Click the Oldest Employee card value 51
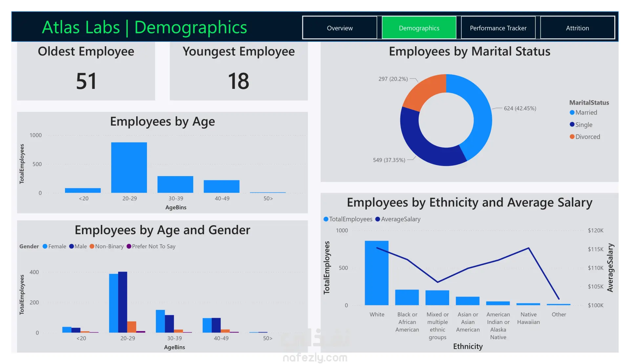Viewport: 630px width, 364px height. click(86, 81)
